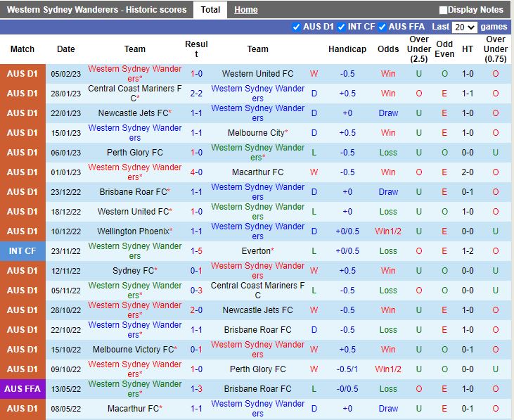Open the Home tab
This screenshot has height=420, width=514.
246,10
